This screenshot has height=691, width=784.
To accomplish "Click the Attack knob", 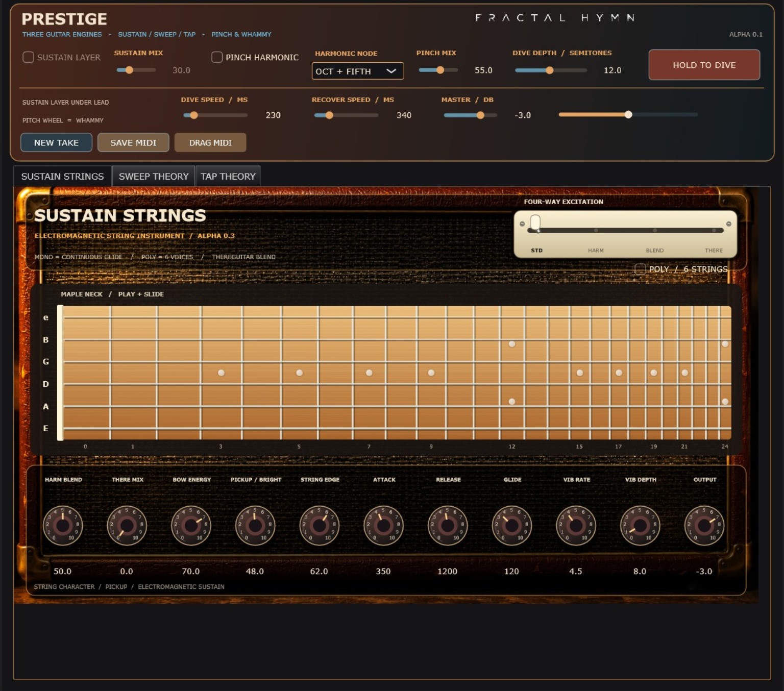I will [383, 525].
